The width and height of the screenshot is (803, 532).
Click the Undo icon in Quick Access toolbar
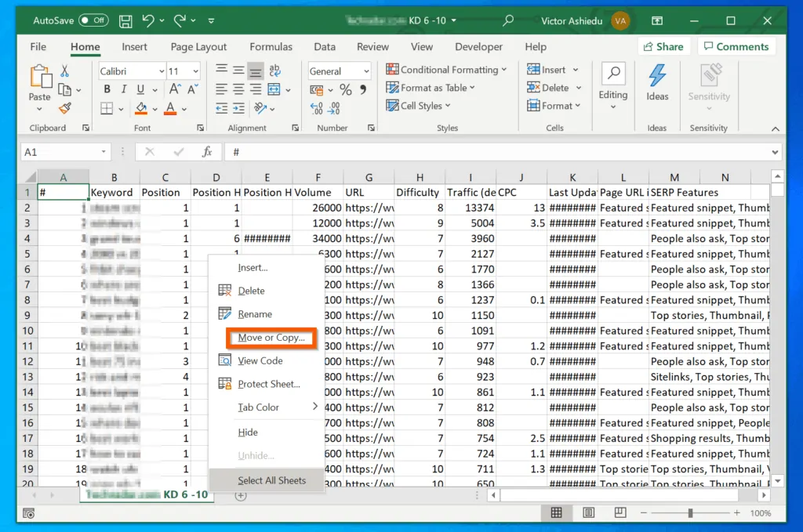tap(149, 20)
